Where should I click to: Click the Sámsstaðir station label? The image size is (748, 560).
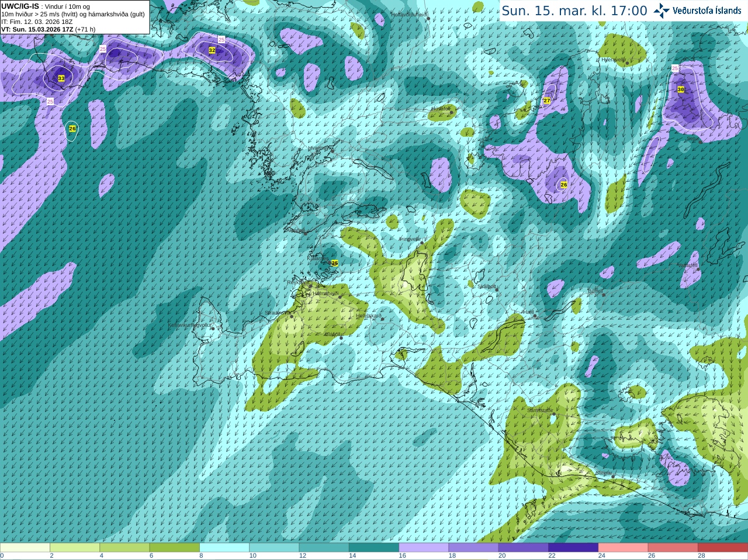(x=539, y=410)
